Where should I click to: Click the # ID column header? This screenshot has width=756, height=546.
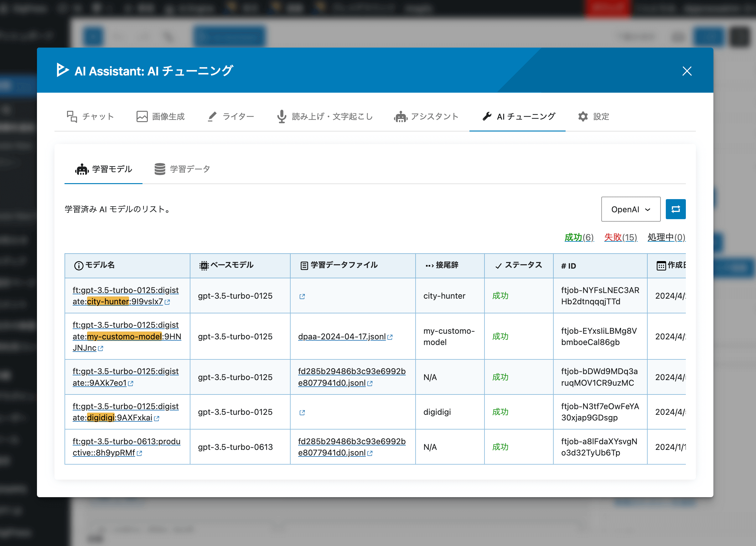click(600, 265)
